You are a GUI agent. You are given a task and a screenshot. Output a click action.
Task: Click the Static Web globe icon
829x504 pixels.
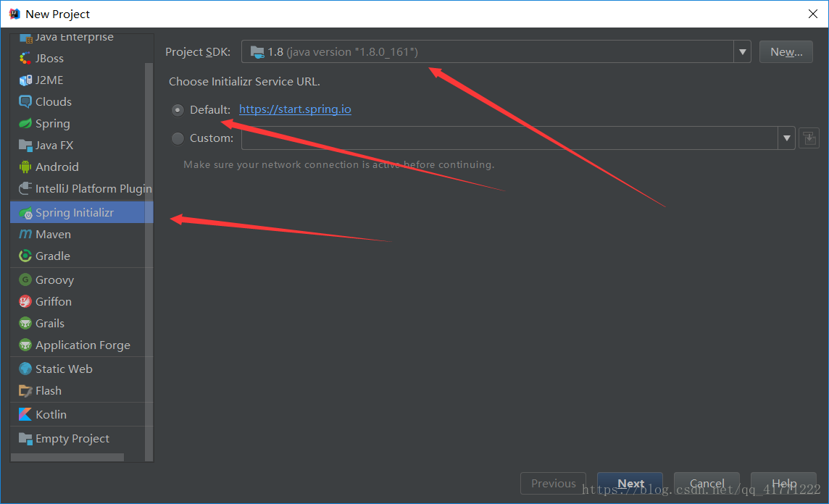point(25,369)
